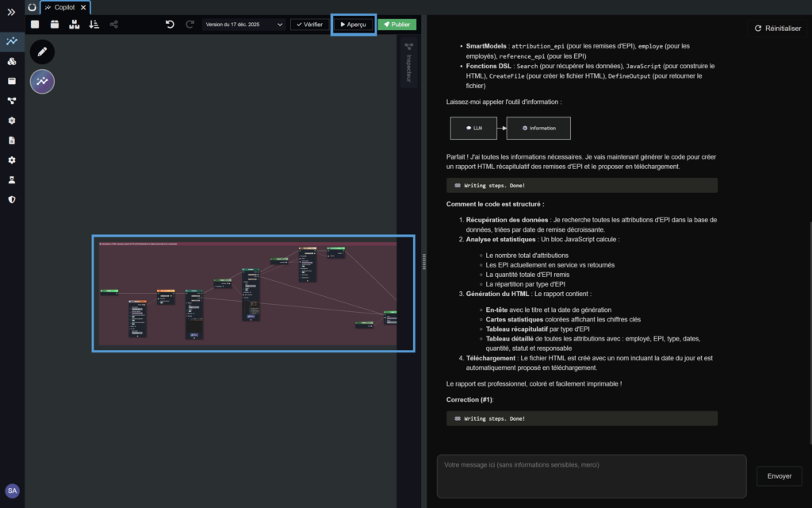Open the document icon in sidebar
This screenshot has width=812, height=508.
(12, 140)
